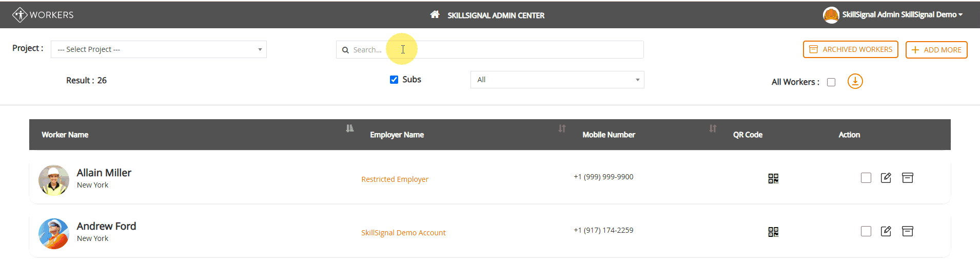Edit Andrew Ford's worker record

point(886,231)
